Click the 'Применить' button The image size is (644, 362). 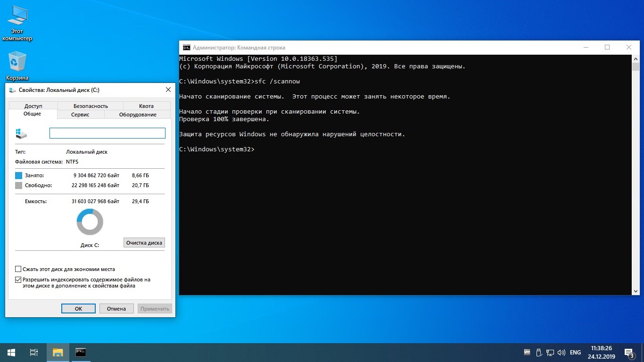[155, 309]
